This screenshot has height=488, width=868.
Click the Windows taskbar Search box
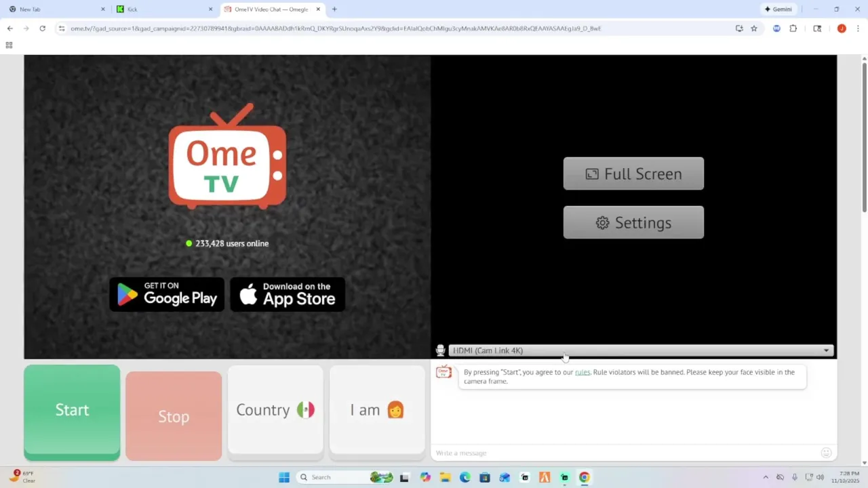point(346,477)
